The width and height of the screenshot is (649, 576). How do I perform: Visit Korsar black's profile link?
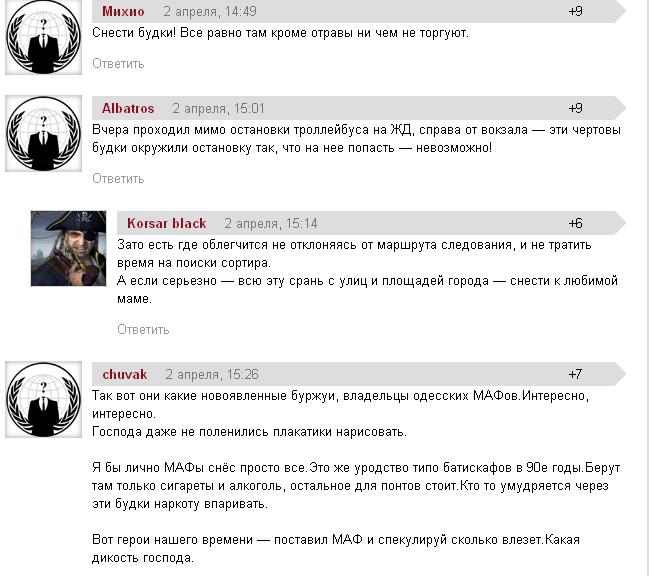point(166,223)
